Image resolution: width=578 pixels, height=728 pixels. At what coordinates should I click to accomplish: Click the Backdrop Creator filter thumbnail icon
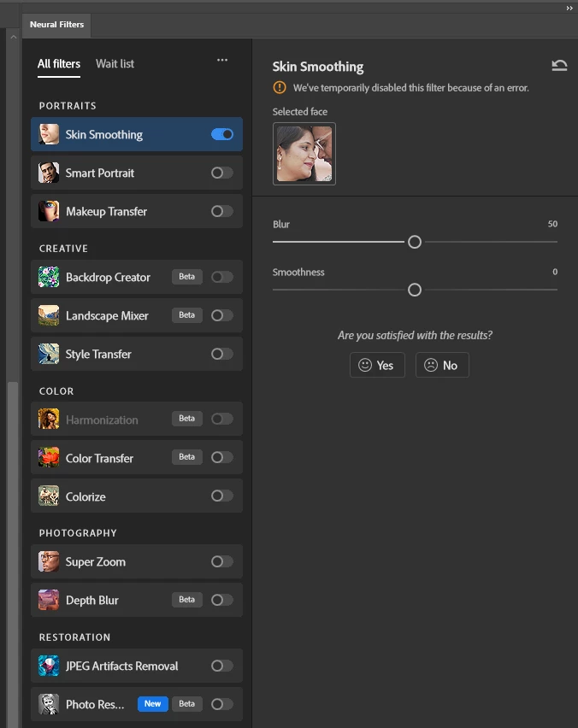[49, 277]
